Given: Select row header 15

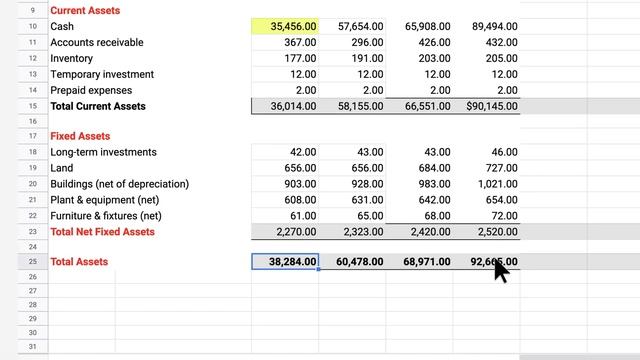Looking at the screenshot, I should (x=33, y=106).
